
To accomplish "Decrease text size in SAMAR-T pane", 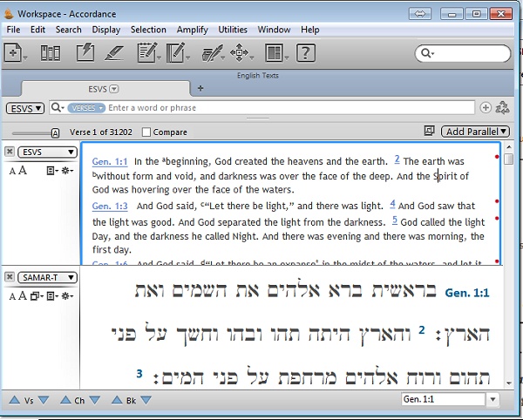I will (x=12, y=296).
